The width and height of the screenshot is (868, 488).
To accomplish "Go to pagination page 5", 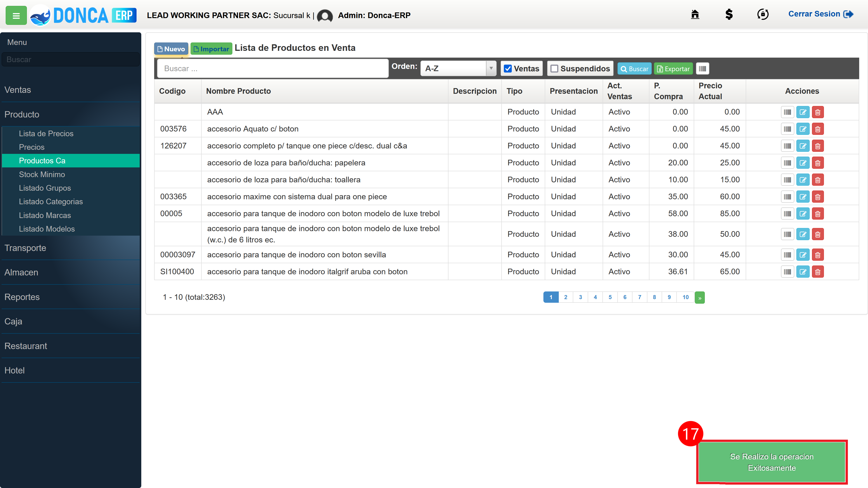I will pos(610,297).
